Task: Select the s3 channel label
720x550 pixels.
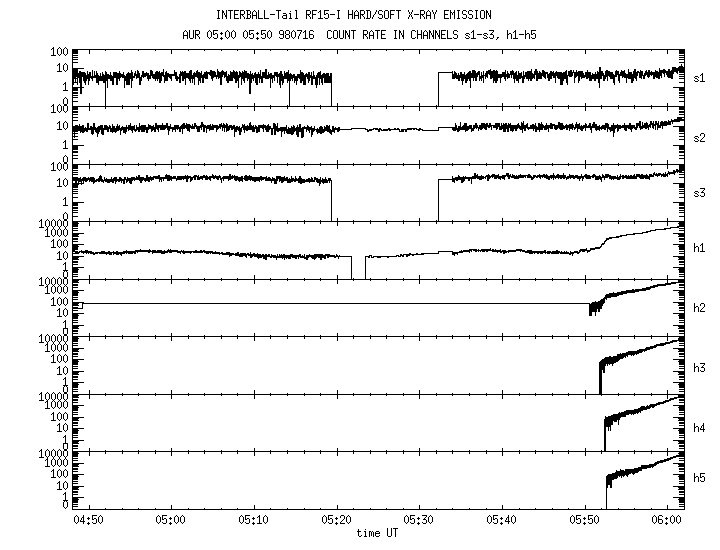Action: pos(699,191)
